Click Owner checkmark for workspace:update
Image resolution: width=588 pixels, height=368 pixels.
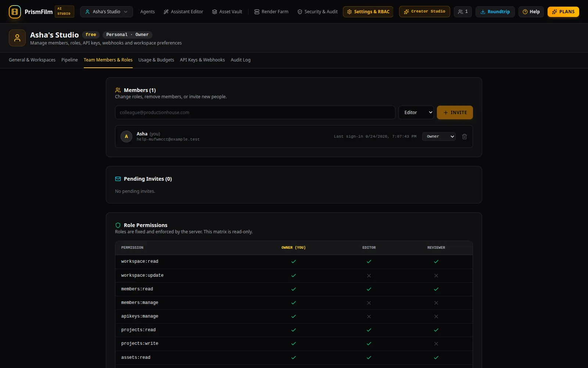tap(294, 276)
